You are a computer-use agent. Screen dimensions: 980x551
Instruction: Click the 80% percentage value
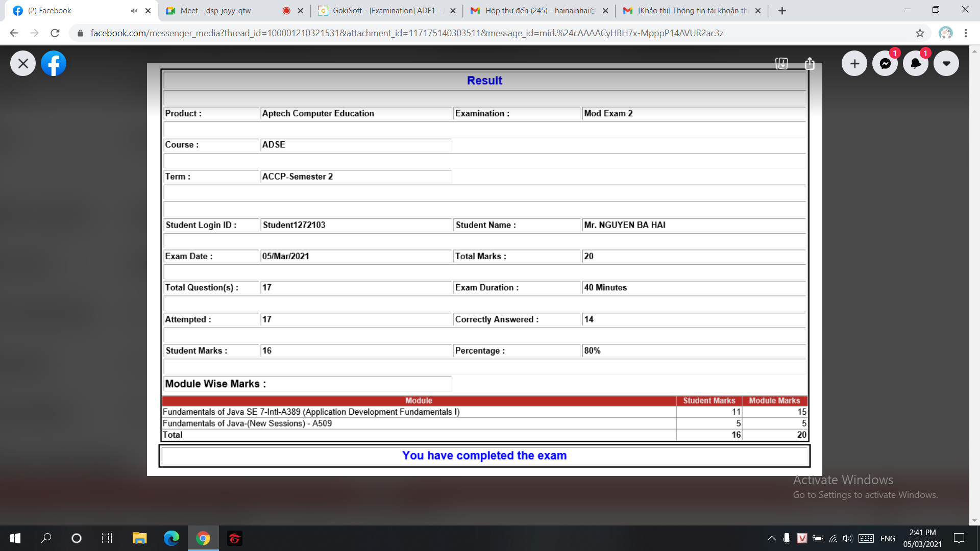click(x=592, y=350)
